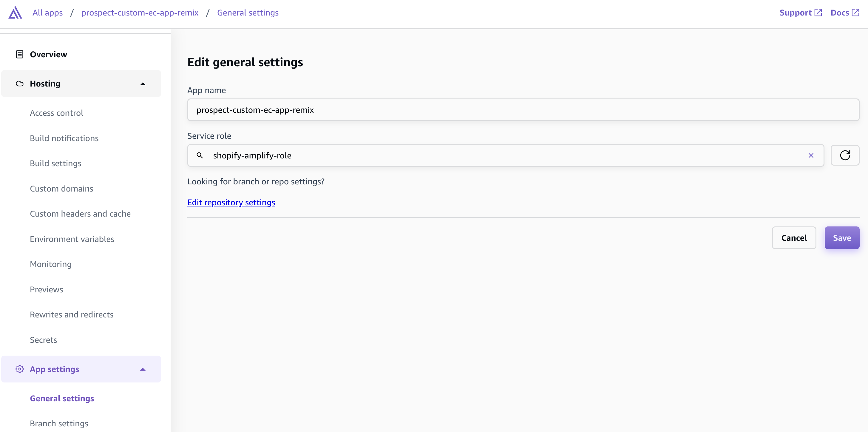Click the App settings section label

pos(55,369)
